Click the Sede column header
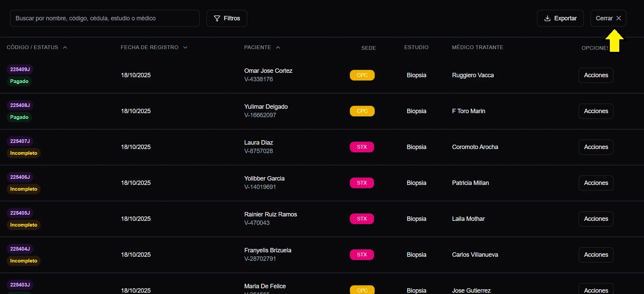The image size is (644, 294). tap(368, 48)
